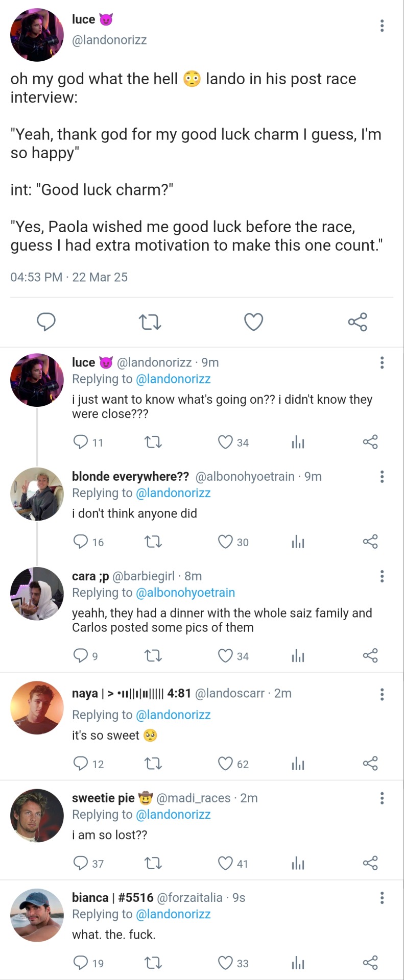The image size is (404, 980).
Task: Open options menu on cara's reply
Action: 382,576
